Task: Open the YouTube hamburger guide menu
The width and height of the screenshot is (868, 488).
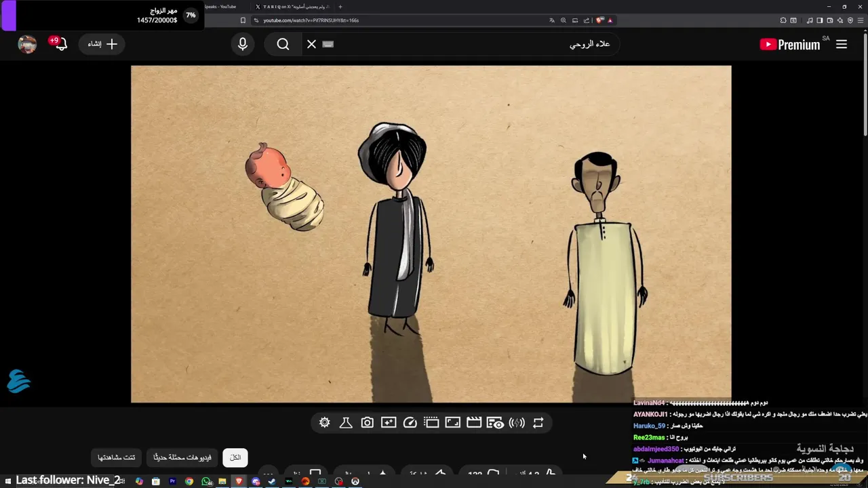Action: (x=842, y=44)
